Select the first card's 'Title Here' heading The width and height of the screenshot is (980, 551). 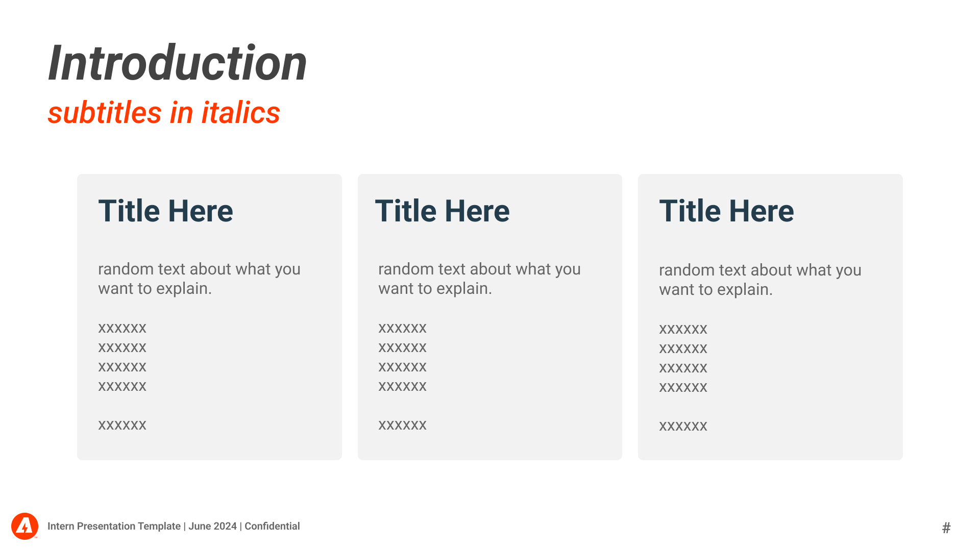(x=165, y=211)
